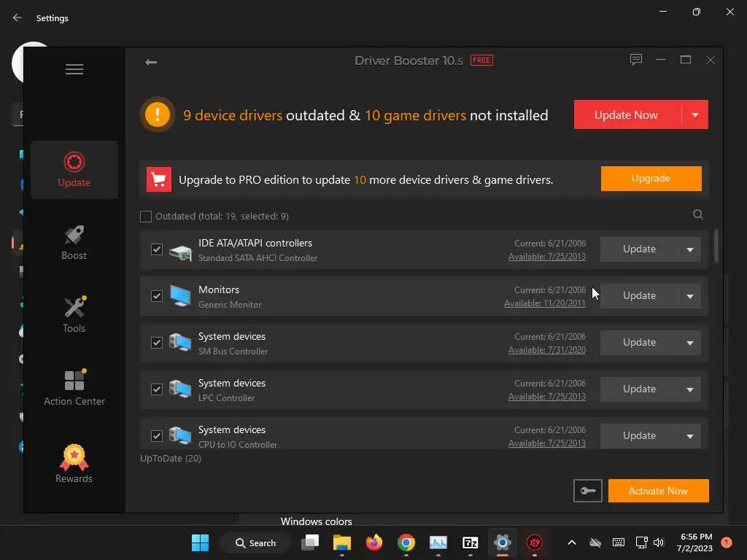
Task: Open volume control in system tray
Action: [659, 542]
